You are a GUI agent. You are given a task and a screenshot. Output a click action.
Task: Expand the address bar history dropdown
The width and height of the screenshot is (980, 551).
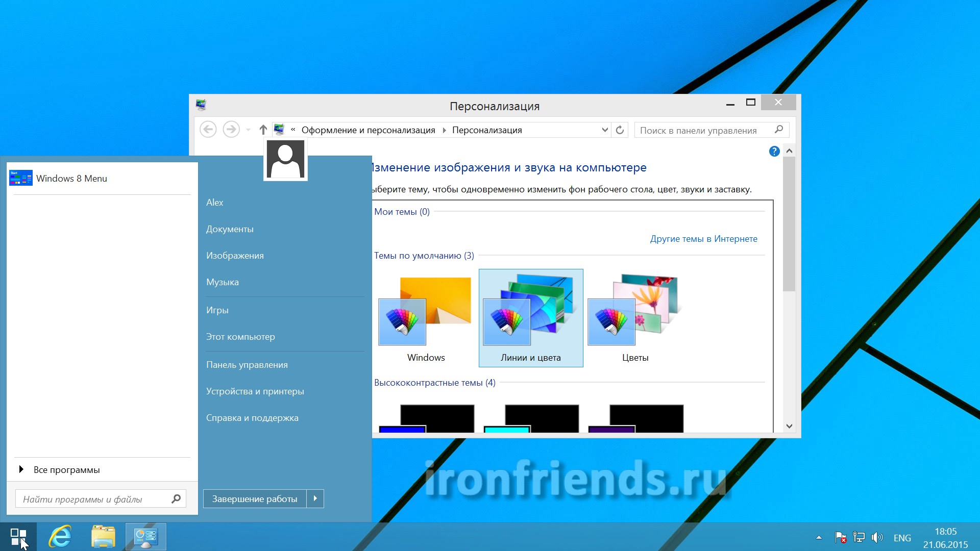[x=605, y=130]
